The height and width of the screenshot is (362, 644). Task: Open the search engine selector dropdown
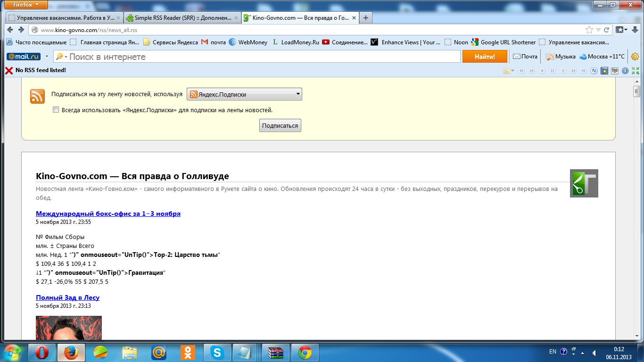click(61, 57)
